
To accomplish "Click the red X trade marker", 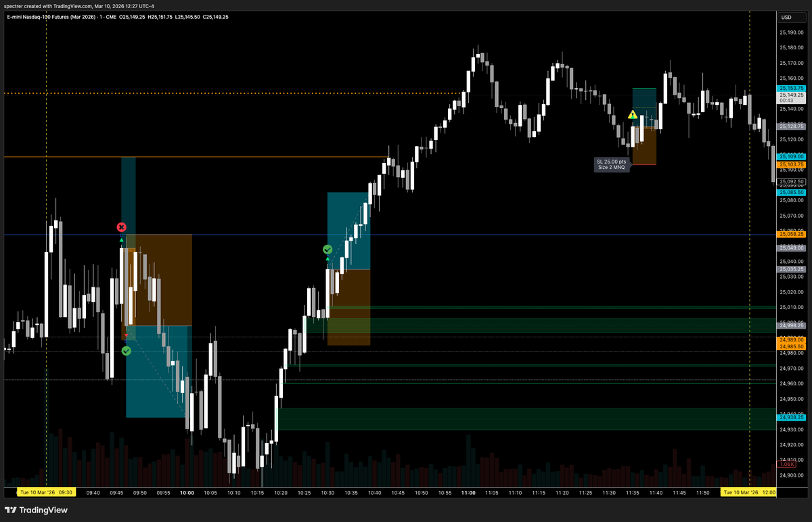I will (121, 228).
